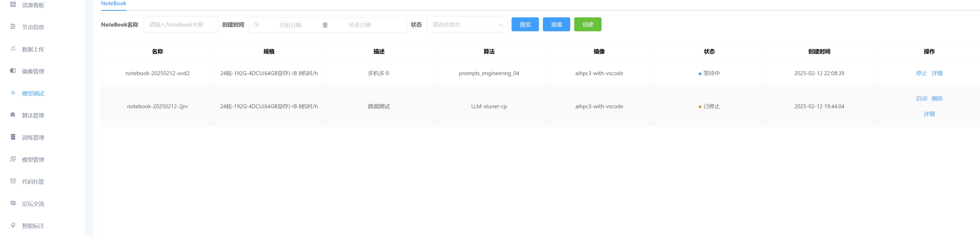Viewport: 980px width, 236px height.
Task: Click the 节点信息 sidebar icon
Action: tap(13, 27)
